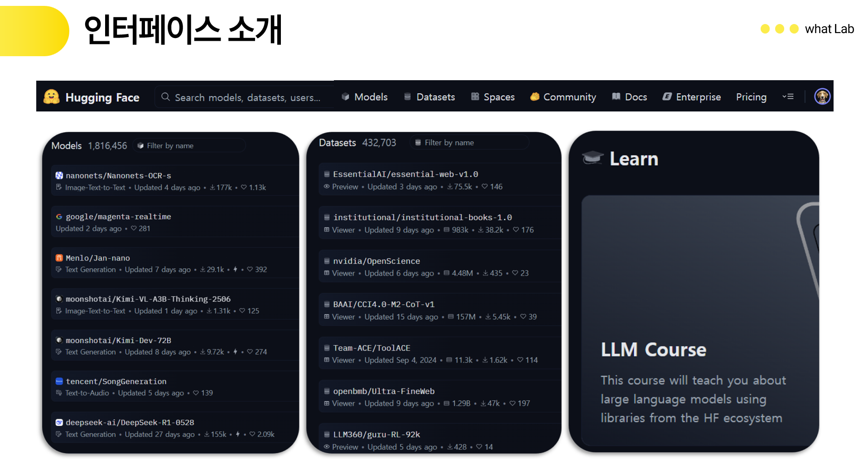This screenshot has height=459, width=868.
Task: Select the Enterprise menu item
Action: point(692,97)
